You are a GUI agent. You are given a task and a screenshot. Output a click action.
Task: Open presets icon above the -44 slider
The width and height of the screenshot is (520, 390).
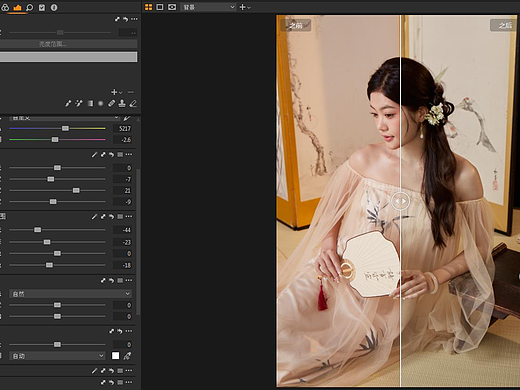(x=120, y=217)
